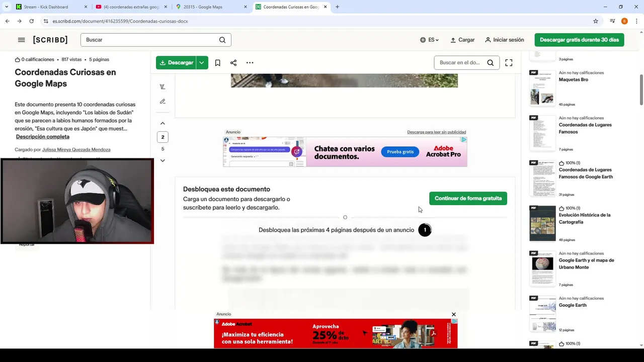
Task: Share the document via share icon
Action: click(233, 63)
